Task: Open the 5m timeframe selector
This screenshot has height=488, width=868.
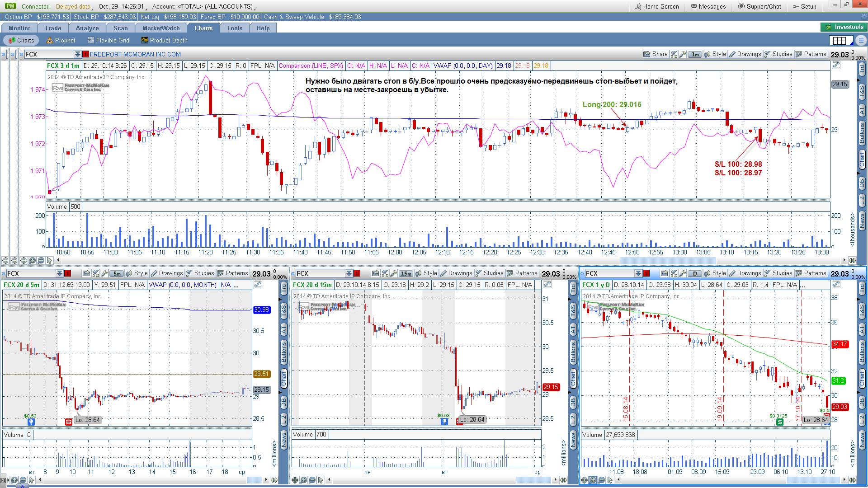Action: (117, 273)
